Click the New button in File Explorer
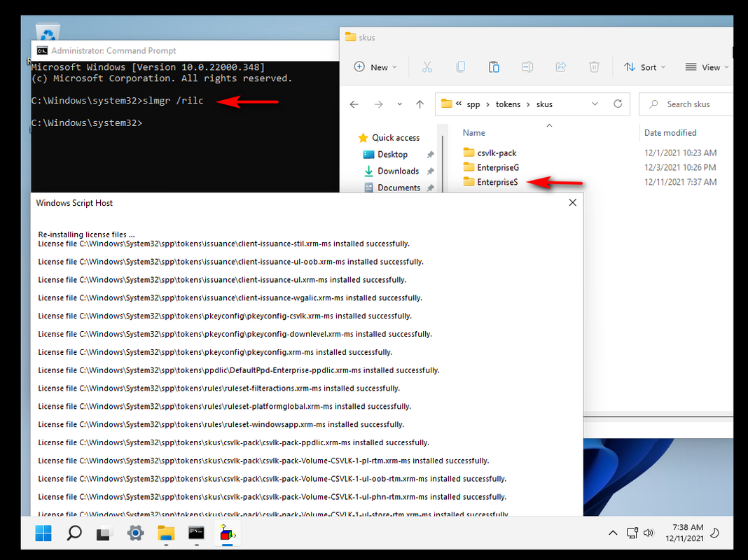This screenshot has height=560, width=748. 375,67
